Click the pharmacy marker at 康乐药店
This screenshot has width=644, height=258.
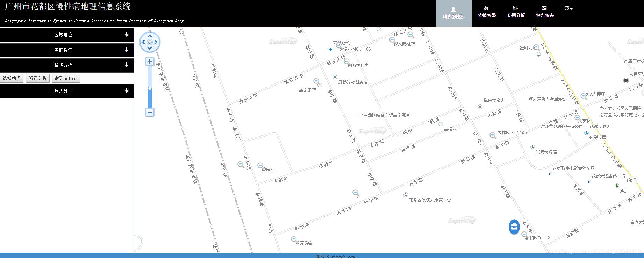[x=260, y=165]
